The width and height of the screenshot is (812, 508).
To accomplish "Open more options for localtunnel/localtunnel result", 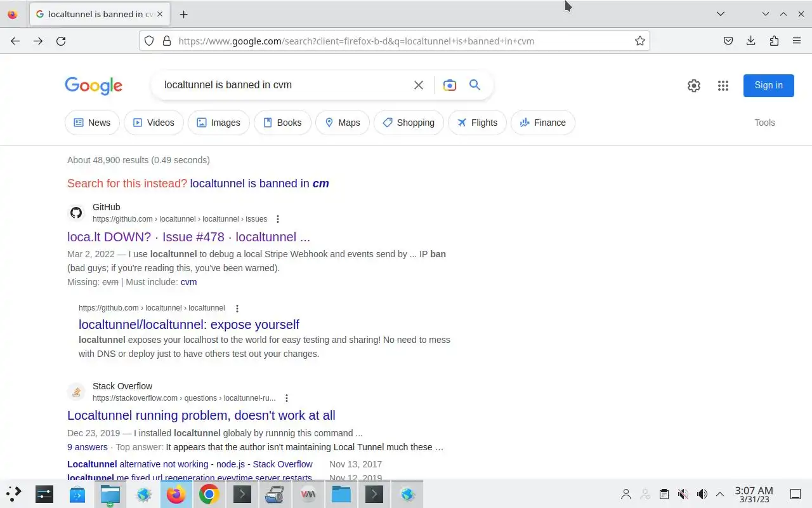I will coord(237,309).
